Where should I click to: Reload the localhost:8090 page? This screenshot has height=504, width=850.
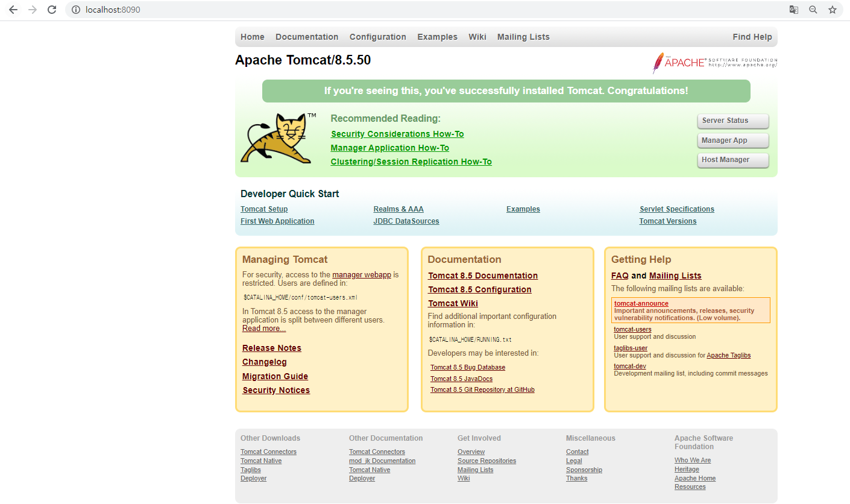[52, 10]
